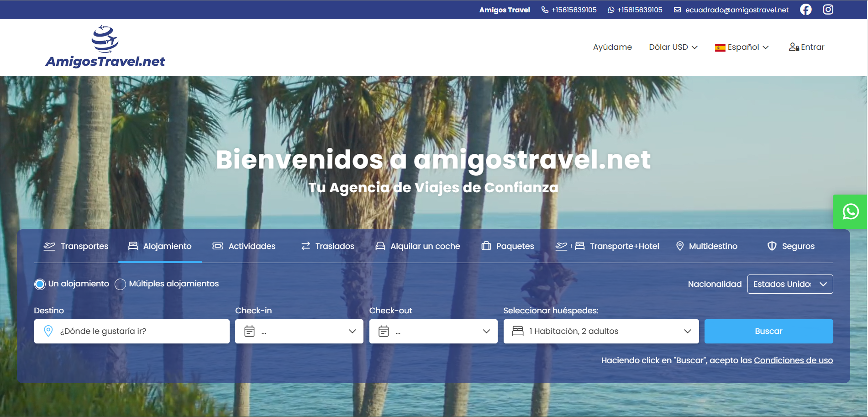868x417 pixels.
Task: Click the user icon next to Entrar
Action: coord(794,47)
